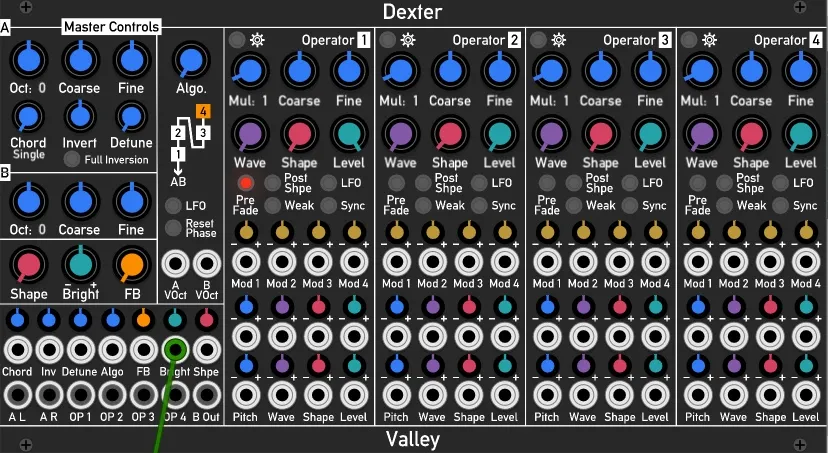Image resolution: width=828 pixels, height=453 pixels.
Task: Disable Operator 1 Pre Fade red light
Action: click(x=246, y=183)
